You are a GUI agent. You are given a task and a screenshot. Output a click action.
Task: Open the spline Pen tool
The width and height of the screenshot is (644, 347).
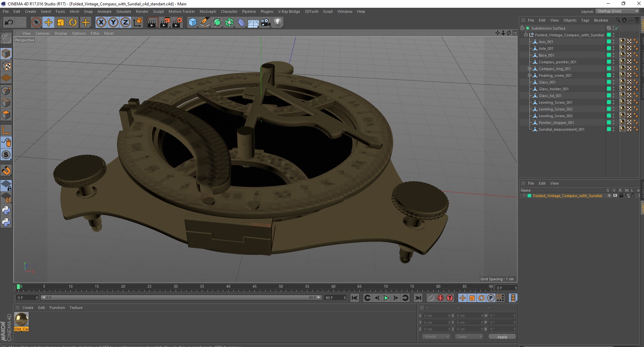point(205,23)
